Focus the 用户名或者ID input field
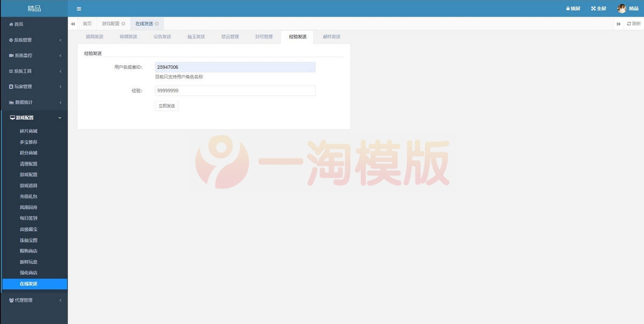The width and height of the screenshot is (644, 324). coord(235,67)
